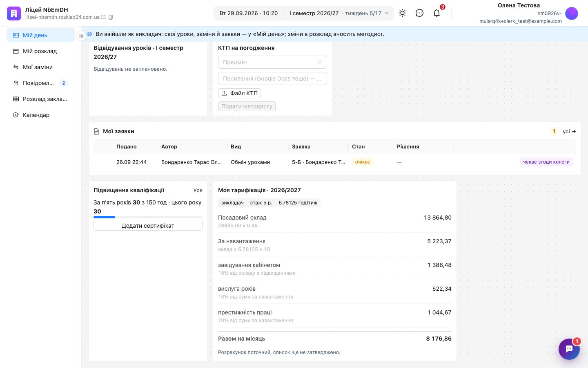Click the Разом на місяць total 8 176,86
588x368 pixels.
point(439,339)
